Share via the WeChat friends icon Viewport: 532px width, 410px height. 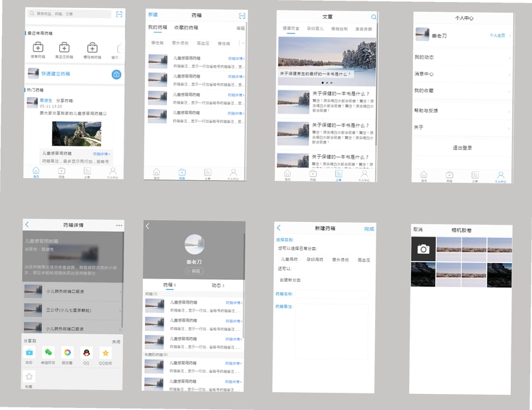click(48, 352)
